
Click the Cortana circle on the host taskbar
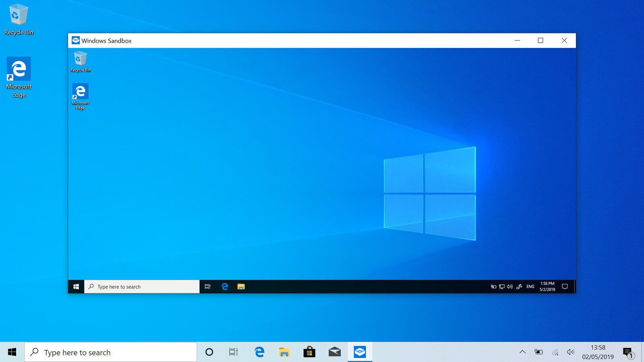pyautogui.click(x=209, y=352)
